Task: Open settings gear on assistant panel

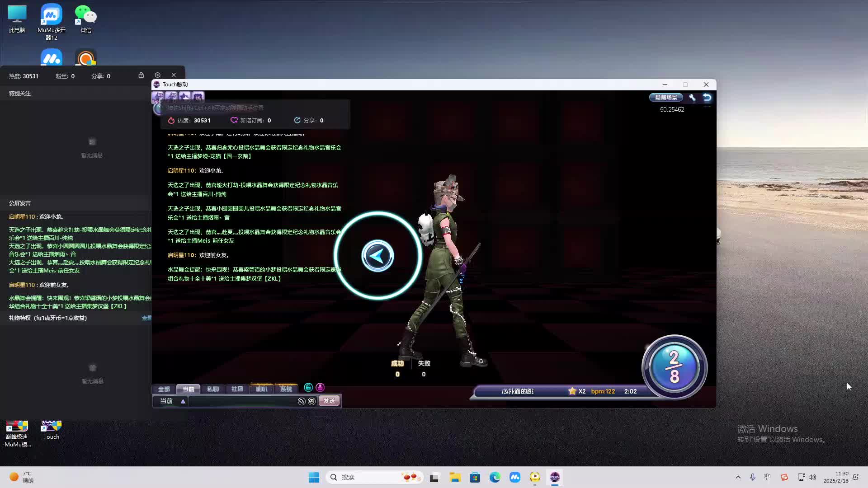Action: pyautogui.click(x=157, y=75)
